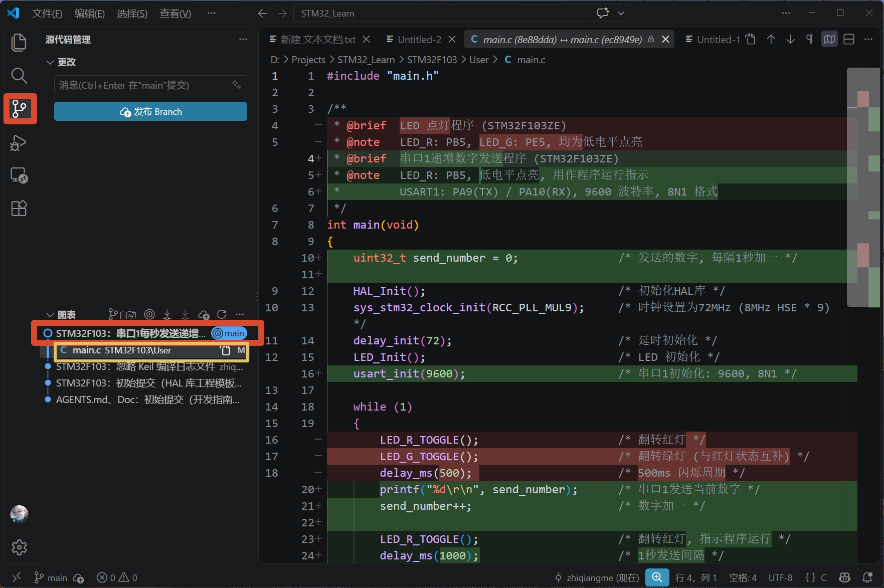Open title bar overflow menu ellipsis
Image resolution: width=884 pixels, height=588 pixels.
[212, 14]
